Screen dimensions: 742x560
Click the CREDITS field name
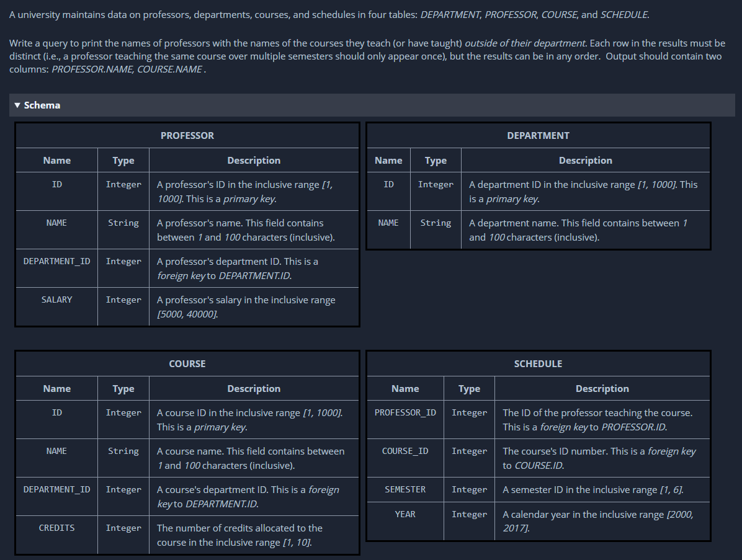click(x=57, y=528)
